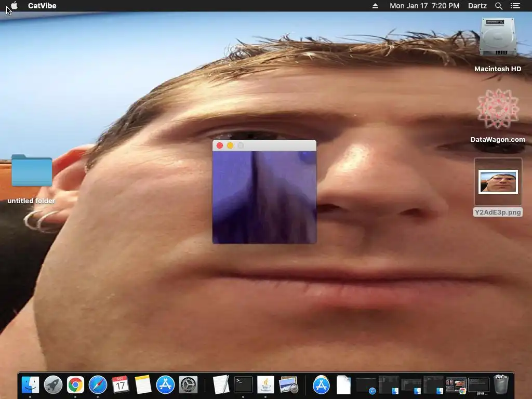Click the Y2AdE3p.png filename label

(498, 212)
